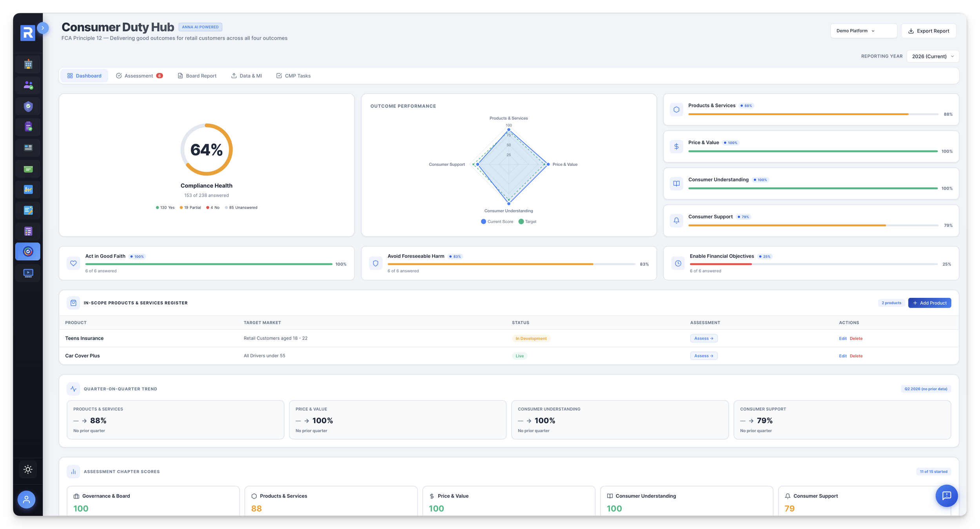The height and width of the screenshot is (529, 980).
Task: Open the video training screen icon in sidebar
Action: [27, 273]
